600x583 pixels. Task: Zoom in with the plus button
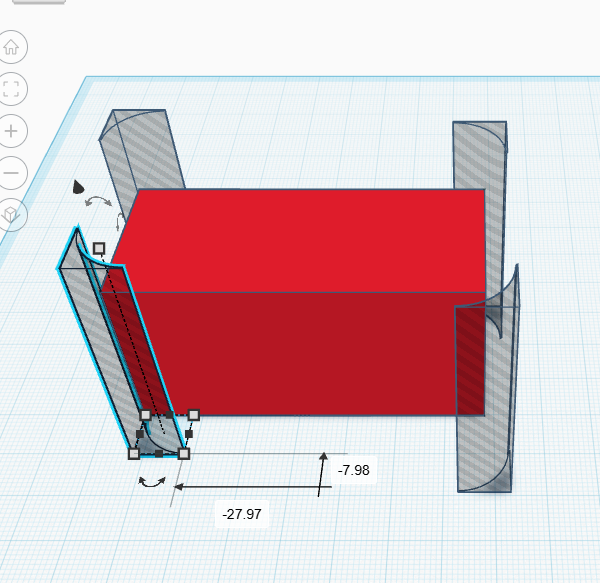[x=11, y=131]
